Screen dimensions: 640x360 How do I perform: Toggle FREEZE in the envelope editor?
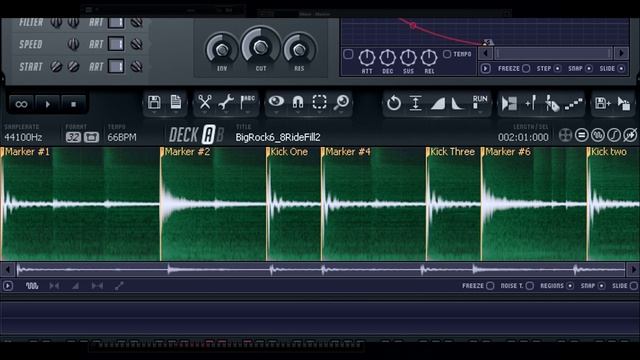click(x=526, y=69)
